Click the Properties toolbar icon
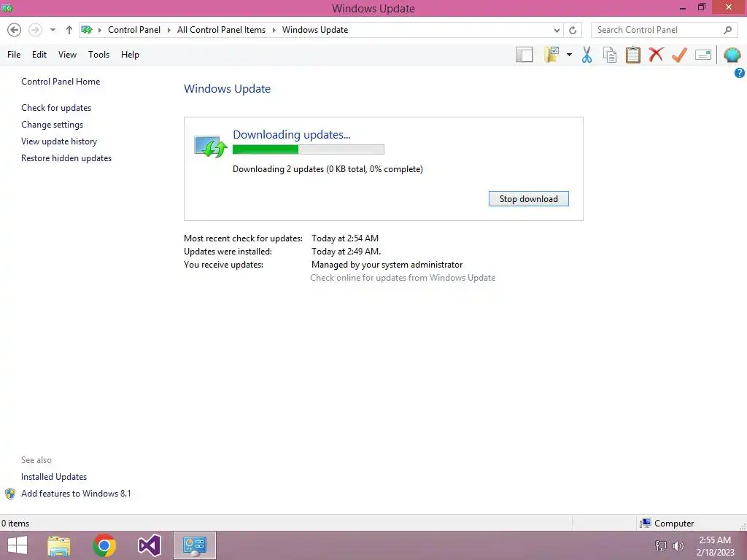The width and height of the screenshot is (747, 560). (x=703, y=55)
